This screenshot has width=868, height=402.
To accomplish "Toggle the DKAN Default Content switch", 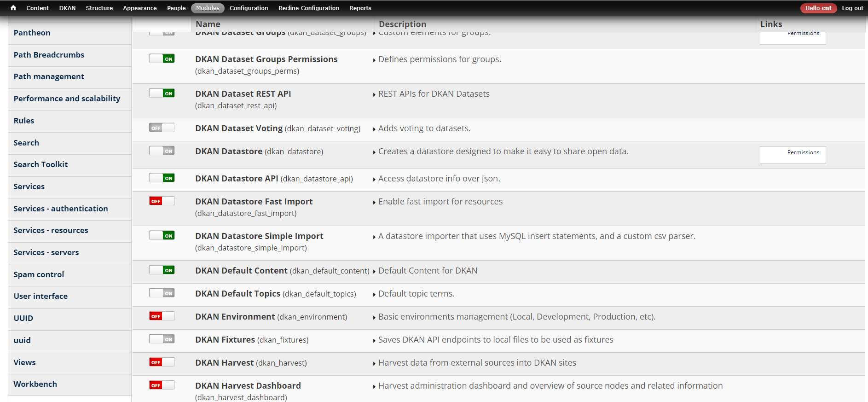I will (162, 270).
